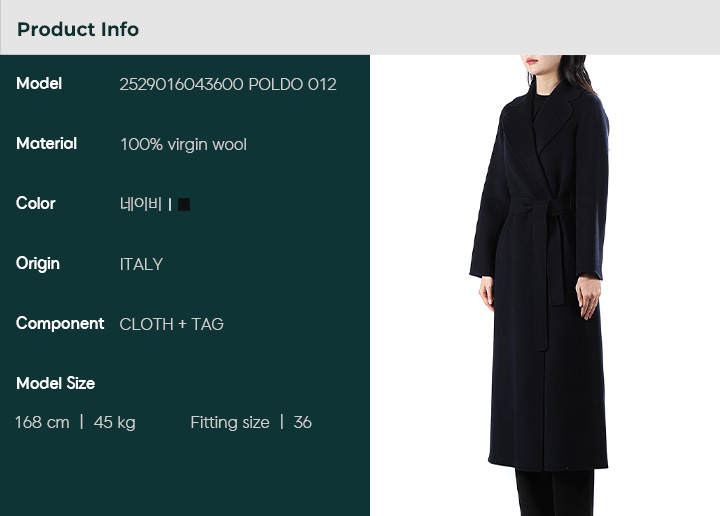Screen dimensions: 720x516
Task: Click the Origin label
Action: point(38,264)
